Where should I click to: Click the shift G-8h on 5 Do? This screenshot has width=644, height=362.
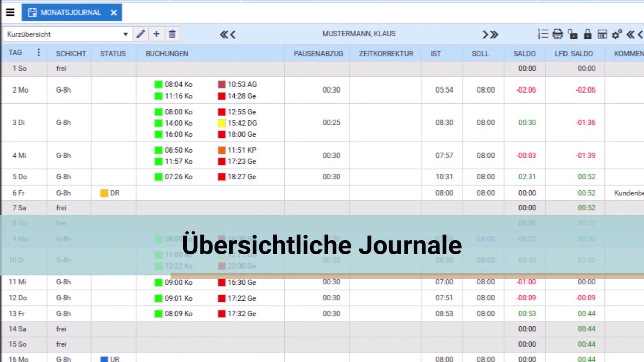[63, 177]
